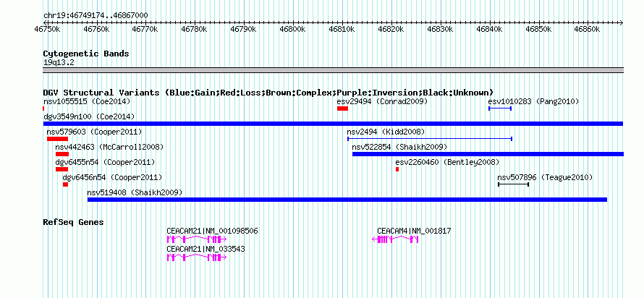Click the 46820k ruler tick label

pyautogui.click(x=391, y=29)
